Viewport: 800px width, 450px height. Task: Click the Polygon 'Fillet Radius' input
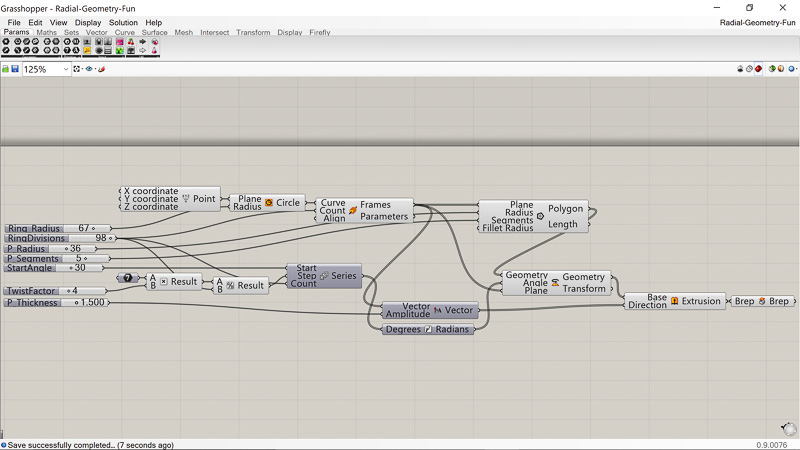coord(508,228)
